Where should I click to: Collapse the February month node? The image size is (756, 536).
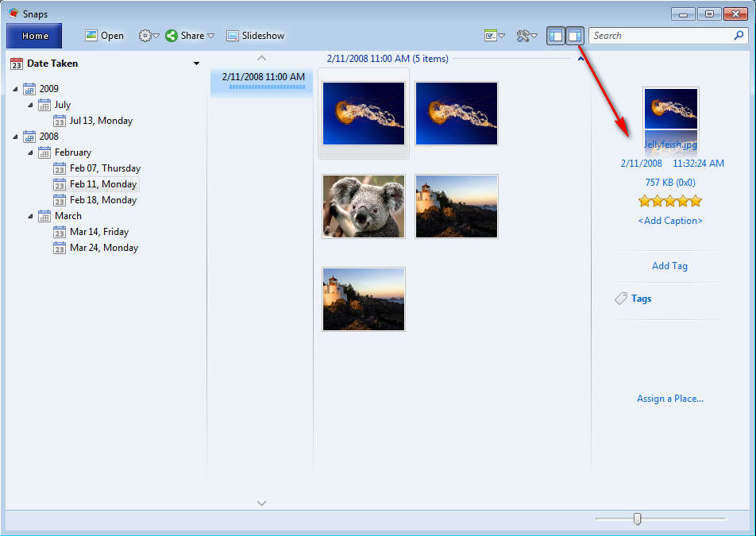coord(30,152)
